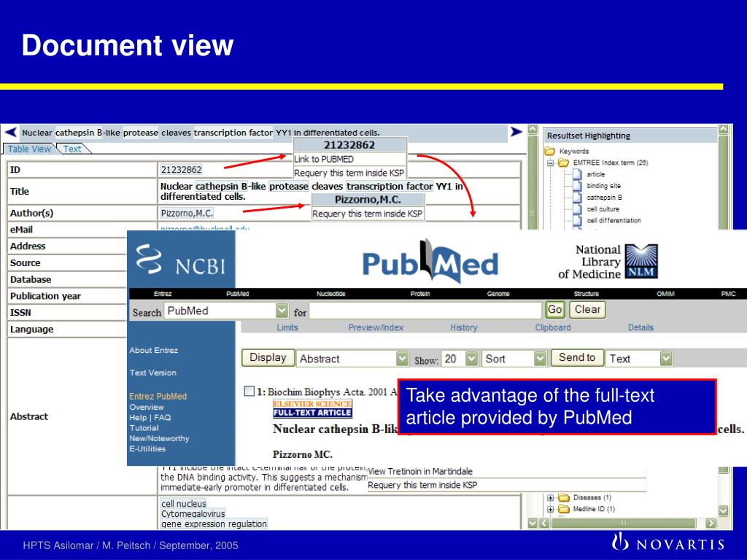Tick the checkbox for result 1
This screenshot has height=560, width=747.
[249, 391]
